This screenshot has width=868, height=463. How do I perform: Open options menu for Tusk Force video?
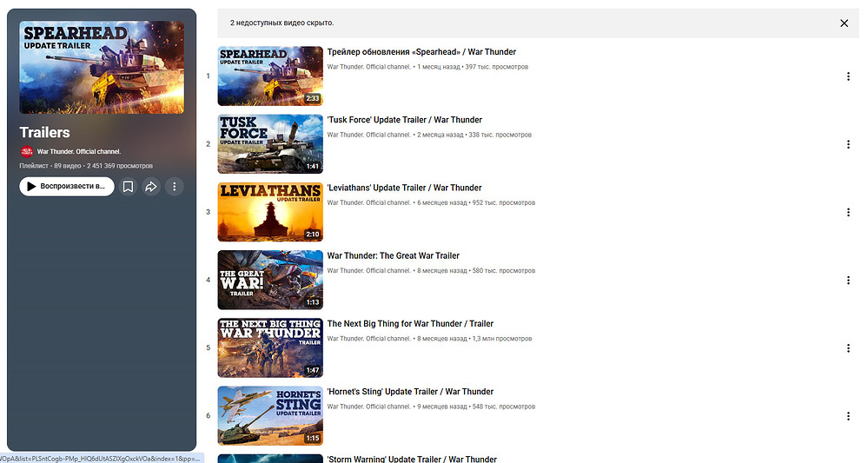pyautogui.click(x=848, y=144)
